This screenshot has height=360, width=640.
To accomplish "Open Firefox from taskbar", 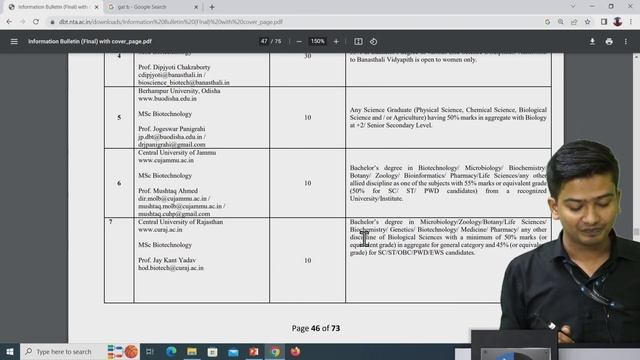I will (x=295, y=351).
